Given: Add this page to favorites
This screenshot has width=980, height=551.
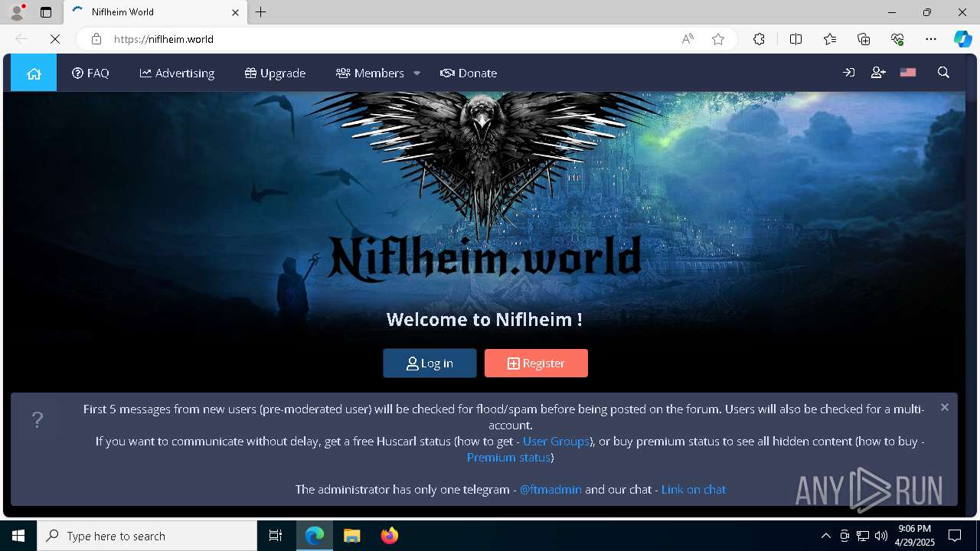Looking at the screenshot, I should click(x=718, y=39).
